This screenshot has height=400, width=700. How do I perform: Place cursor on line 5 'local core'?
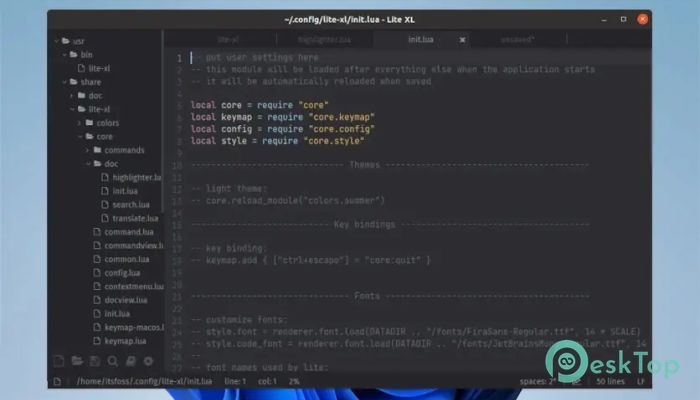pyautogui.click(x=259, y=105)
